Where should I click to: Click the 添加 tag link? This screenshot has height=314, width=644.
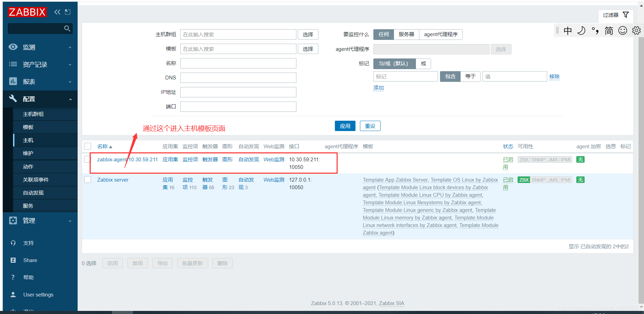(379, 88)
